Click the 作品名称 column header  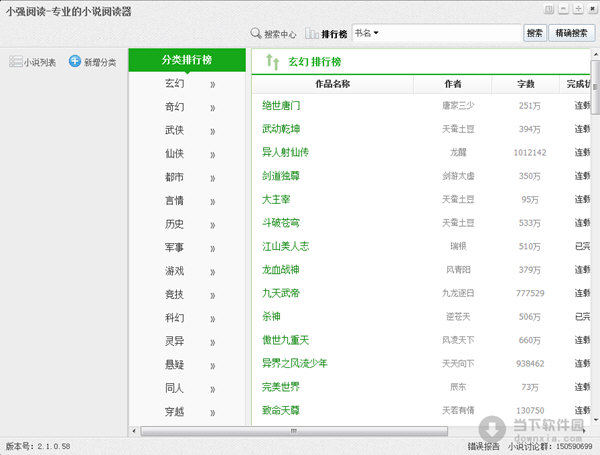click(x=333, y=84)
